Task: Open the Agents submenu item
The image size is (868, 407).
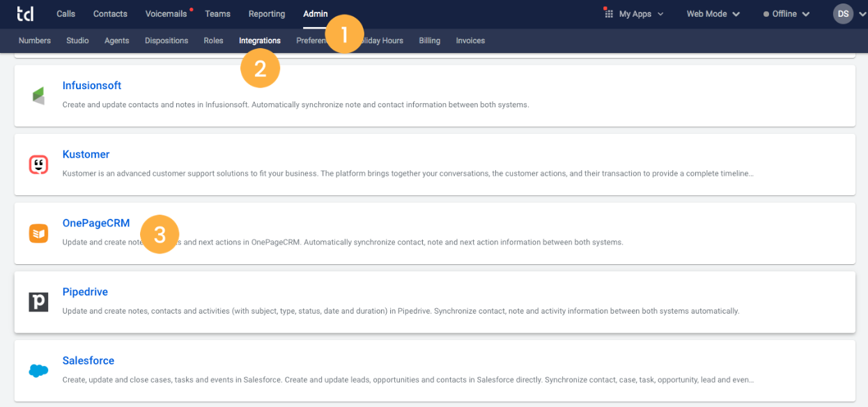Action: pyautogui.click(x=117, y=40)
